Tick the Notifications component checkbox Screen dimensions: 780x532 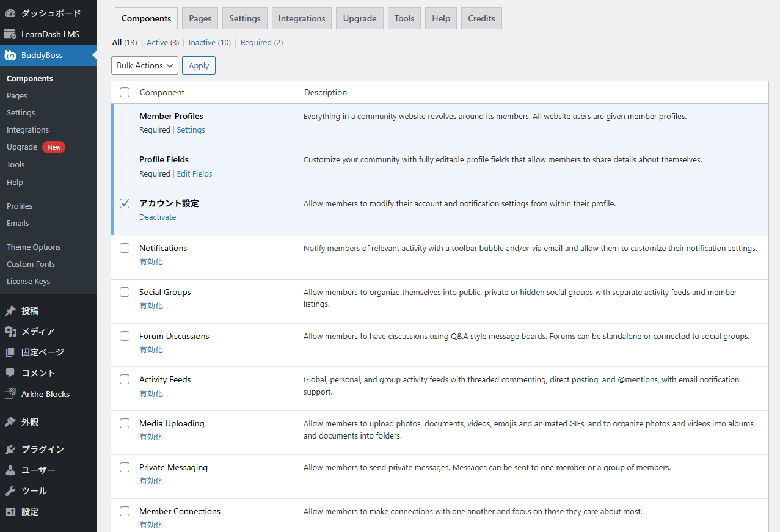[x=125, y=248]
